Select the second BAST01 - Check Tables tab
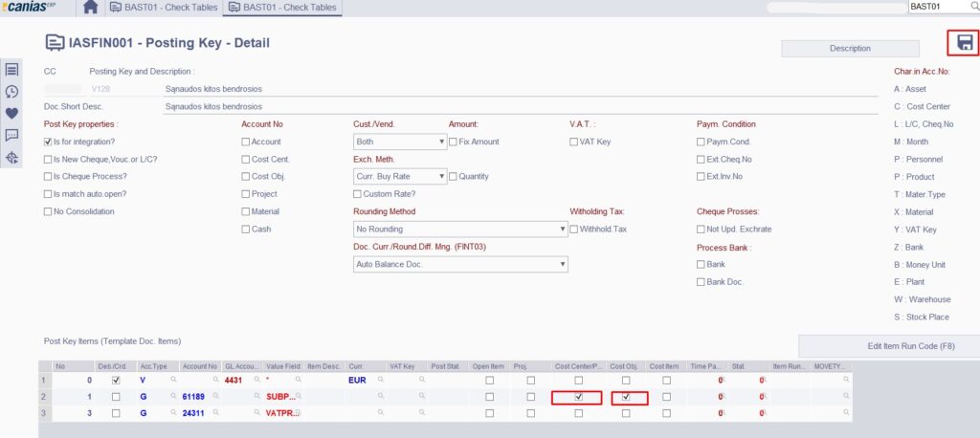Screen dimensions: 980x438 282,8
